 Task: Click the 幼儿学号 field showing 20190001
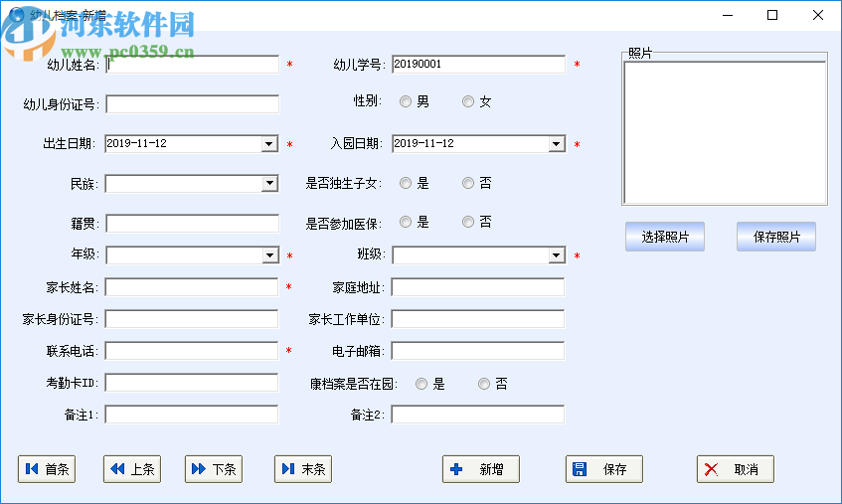pyautogui.click(x=478, y=65)
